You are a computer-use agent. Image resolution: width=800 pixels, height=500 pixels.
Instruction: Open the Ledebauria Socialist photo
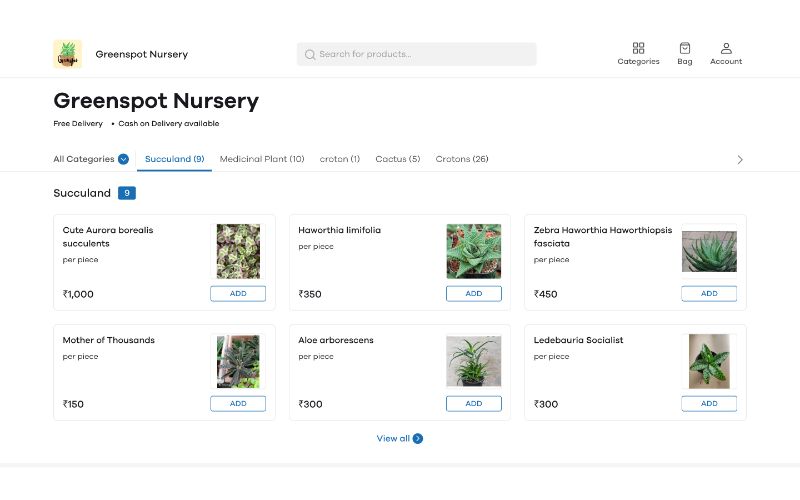709,361
